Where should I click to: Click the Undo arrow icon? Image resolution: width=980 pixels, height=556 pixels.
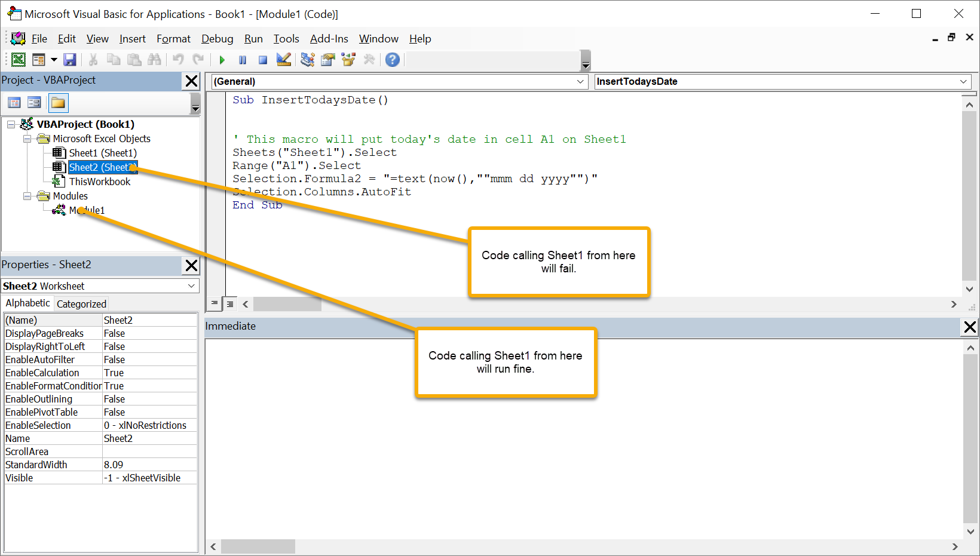[x=178, y=60]
